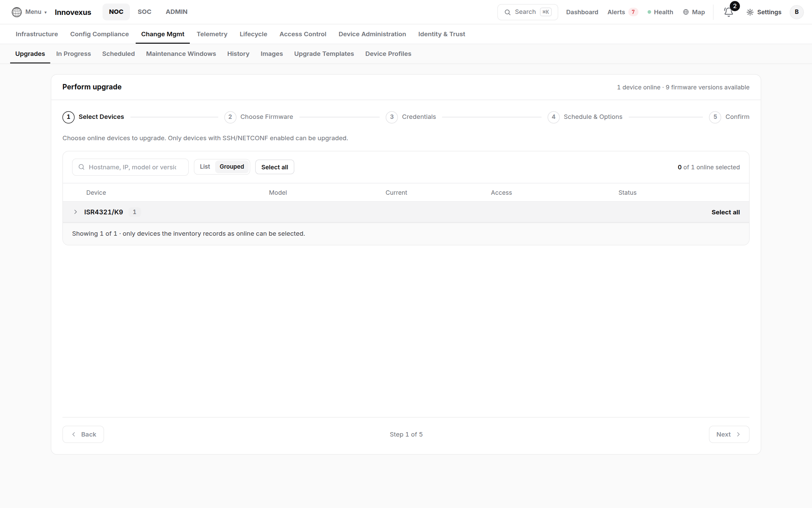The image size is (812, 508).
Task: Go to the Device Administration section
Action: (x=372, y=34)
